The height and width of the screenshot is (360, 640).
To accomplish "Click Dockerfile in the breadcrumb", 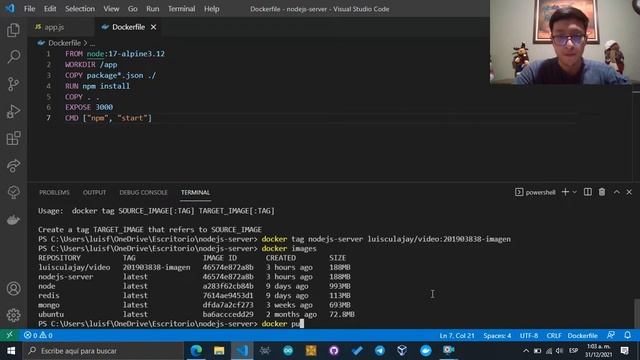I will click(64, 43).
